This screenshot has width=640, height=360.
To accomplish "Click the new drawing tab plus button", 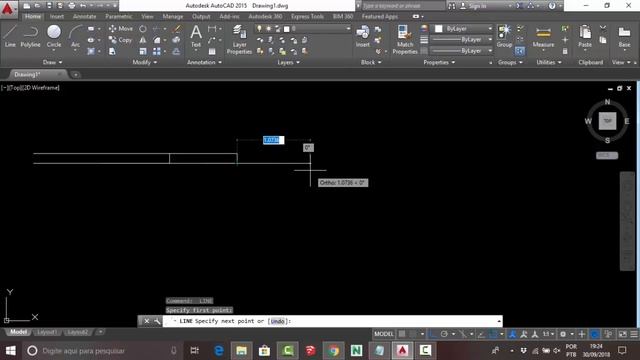I will click(76, 75).
